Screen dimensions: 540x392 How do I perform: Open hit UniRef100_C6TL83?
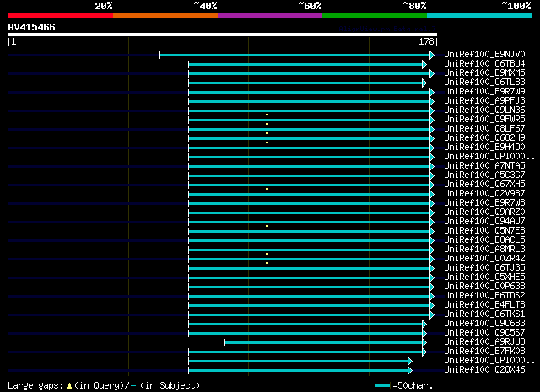[x=484, y=83]
